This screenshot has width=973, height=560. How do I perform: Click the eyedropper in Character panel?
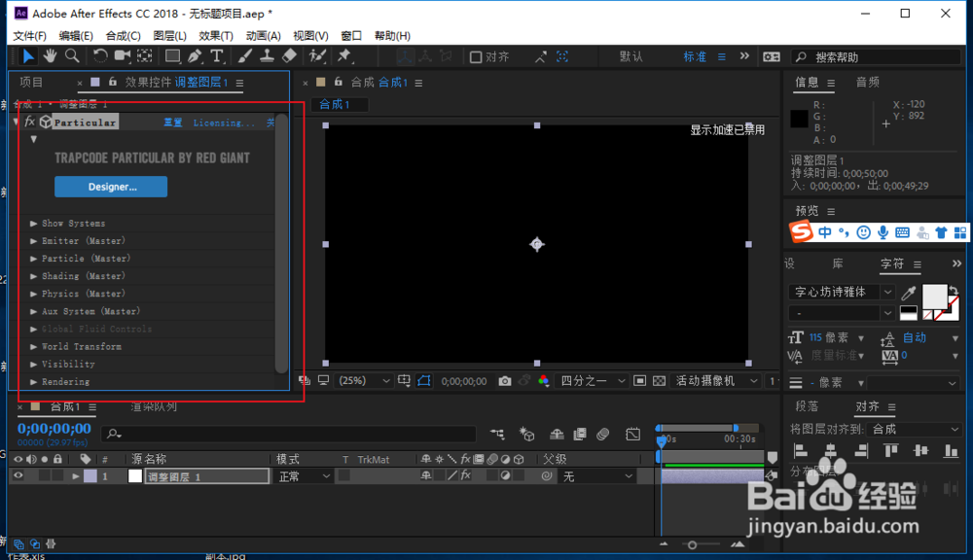point(909,292)
